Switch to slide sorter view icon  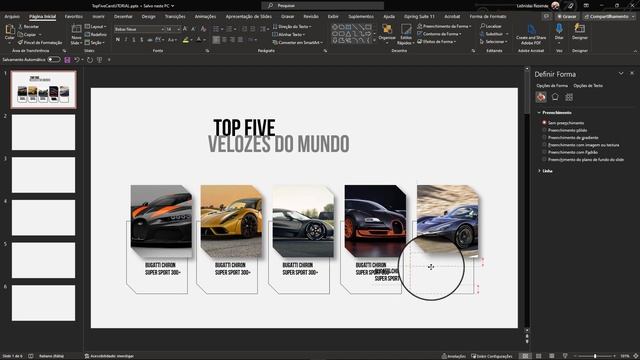point(538,356)
